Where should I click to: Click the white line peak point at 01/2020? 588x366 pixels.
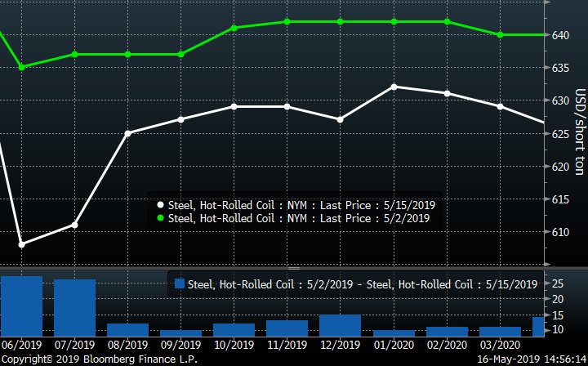(394, 87)
